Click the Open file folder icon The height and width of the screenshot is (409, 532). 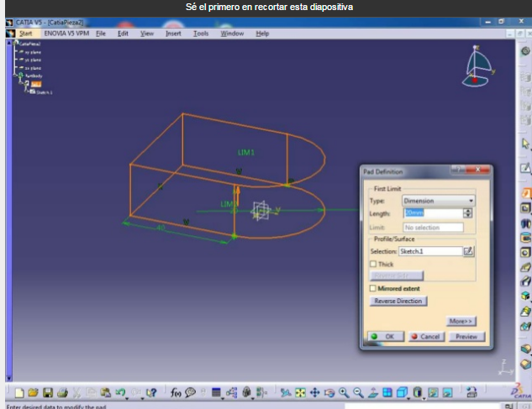34,392
